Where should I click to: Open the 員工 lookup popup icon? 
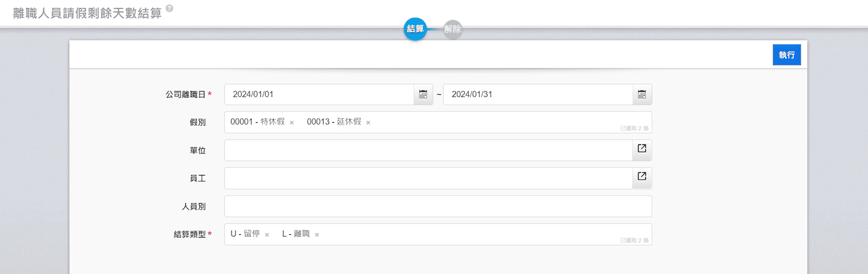642,177
